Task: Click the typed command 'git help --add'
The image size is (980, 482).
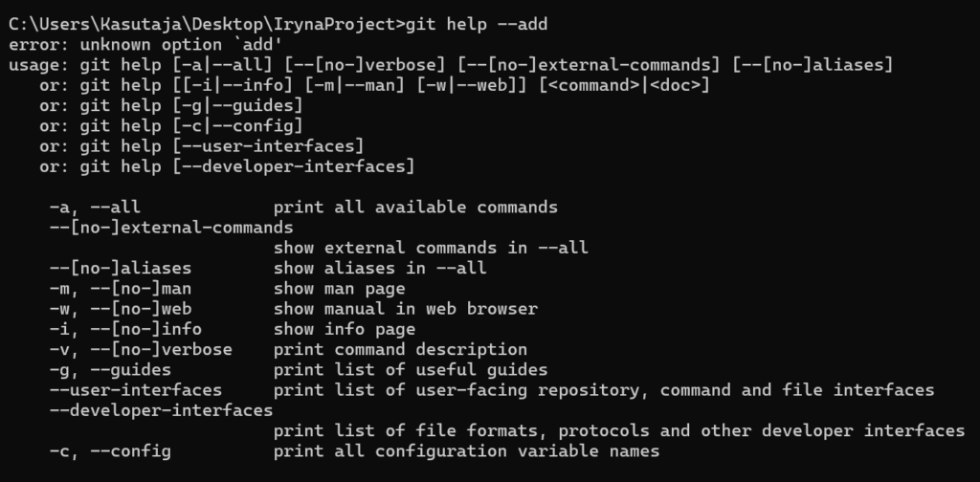Action: tap(477, 24)
